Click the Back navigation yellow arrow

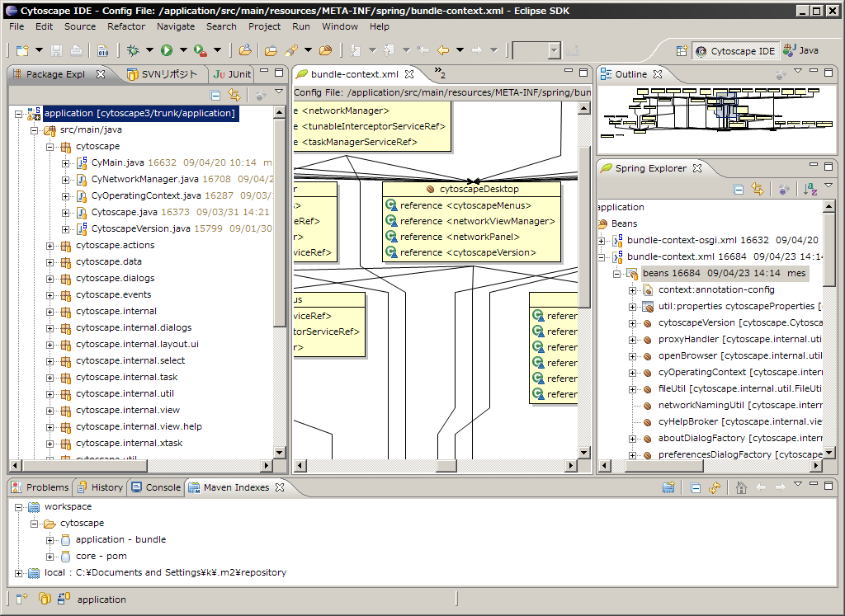(x=443, y=50)
